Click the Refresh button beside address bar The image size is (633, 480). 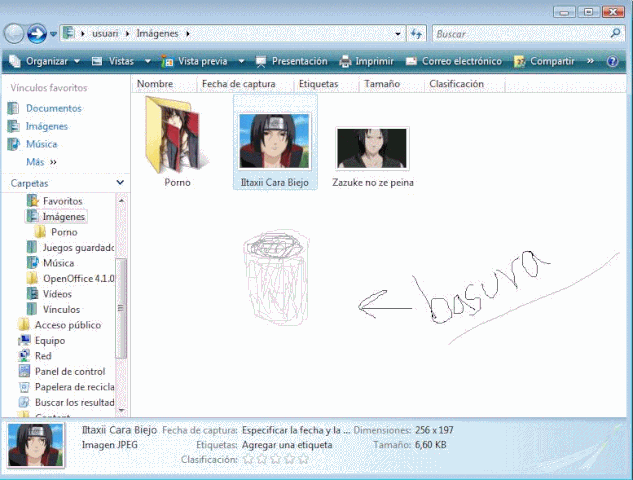point(416,34)
